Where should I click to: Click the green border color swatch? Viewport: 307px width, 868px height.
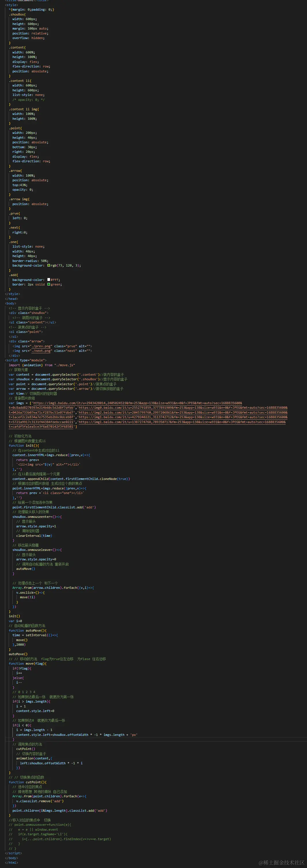coord(49,284)
